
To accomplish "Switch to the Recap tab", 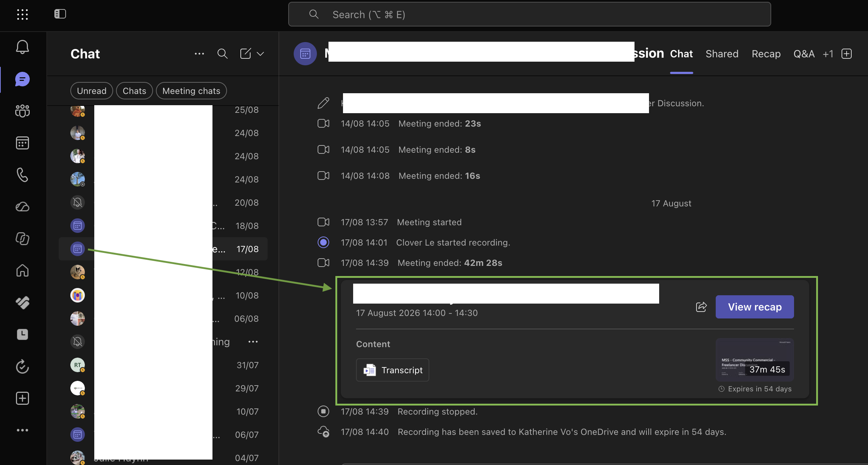I will [x=766, y=54].
